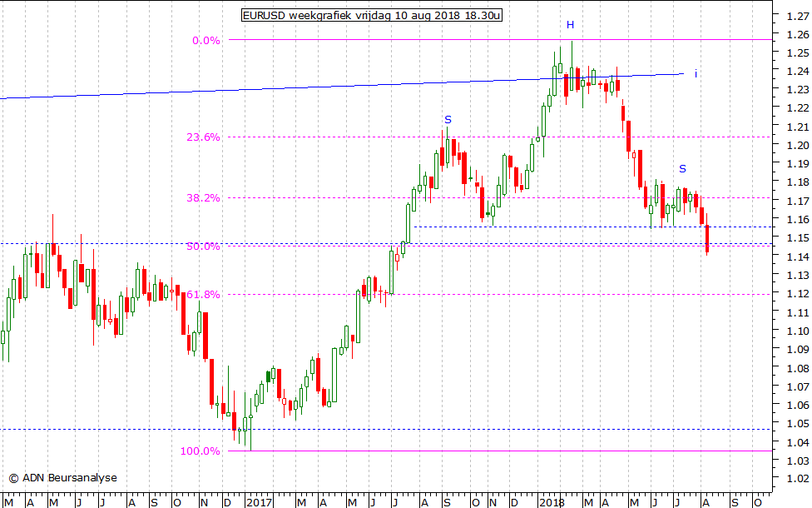This screenshot has width=812, height=508.
Task: Click the '1.25' price axis value
Action: click(x=798, y=52)
